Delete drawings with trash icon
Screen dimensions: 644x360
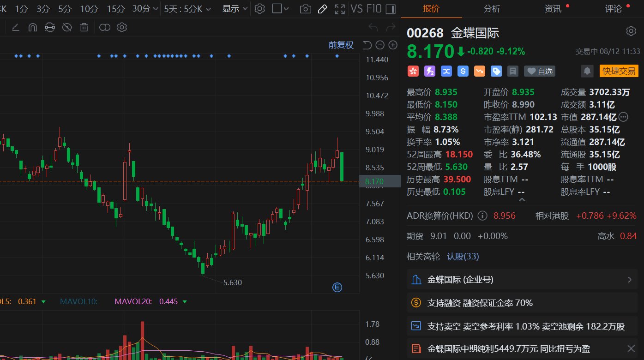tap(84, 28)
